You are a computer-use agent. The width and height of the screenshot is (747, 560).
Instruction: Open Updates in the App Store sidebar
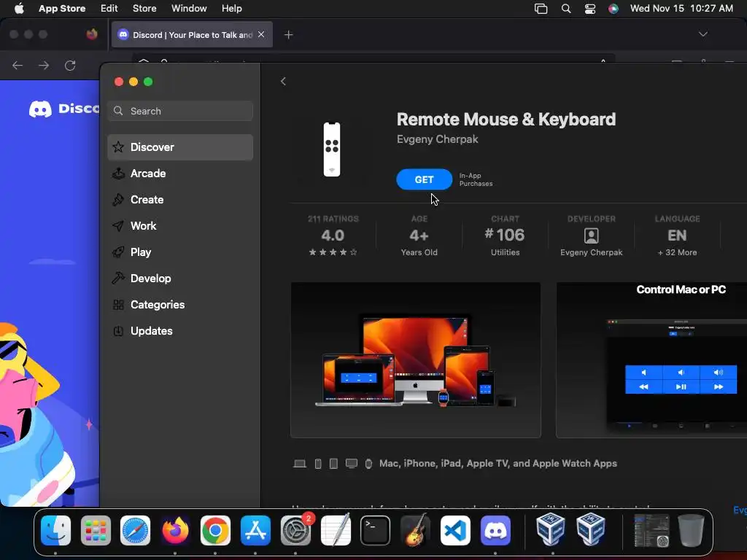click(180, 331)
